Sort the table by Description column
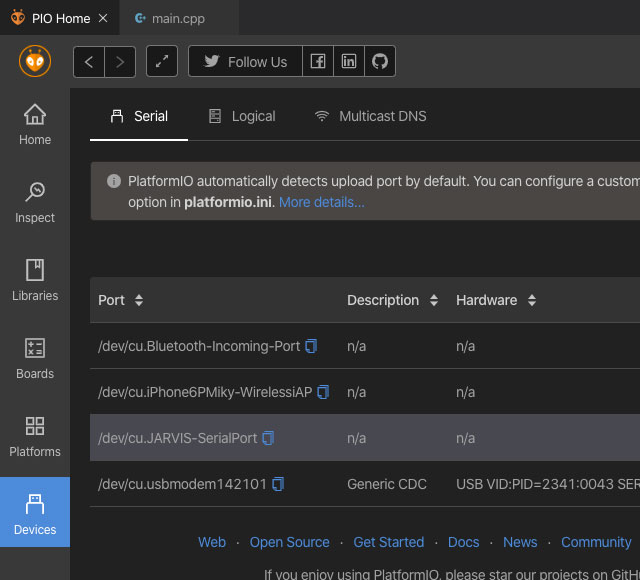The height and width of the screenshot is (580, 640). [x=434, y=300]
